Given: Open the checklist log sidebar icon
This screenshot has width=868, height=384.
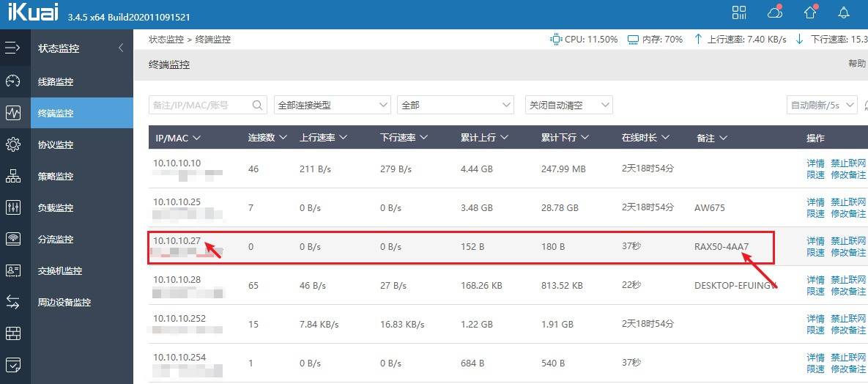Looking at the screenshot, I should (x=12, y=365).
